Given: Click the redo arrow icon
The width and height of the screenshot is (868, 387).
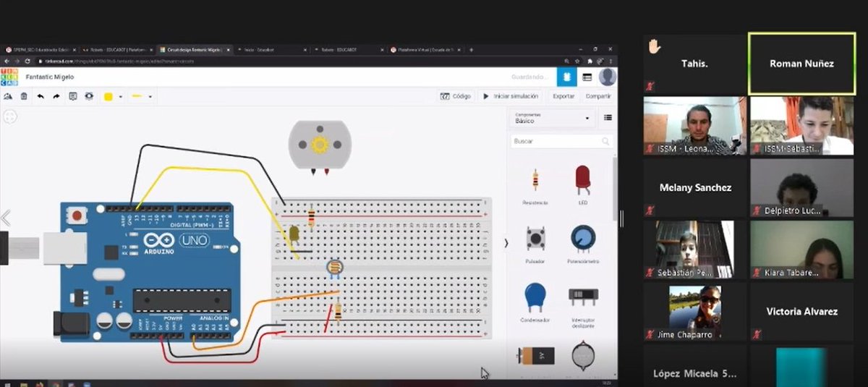Looking at the screenshot, I should (56, 96).
